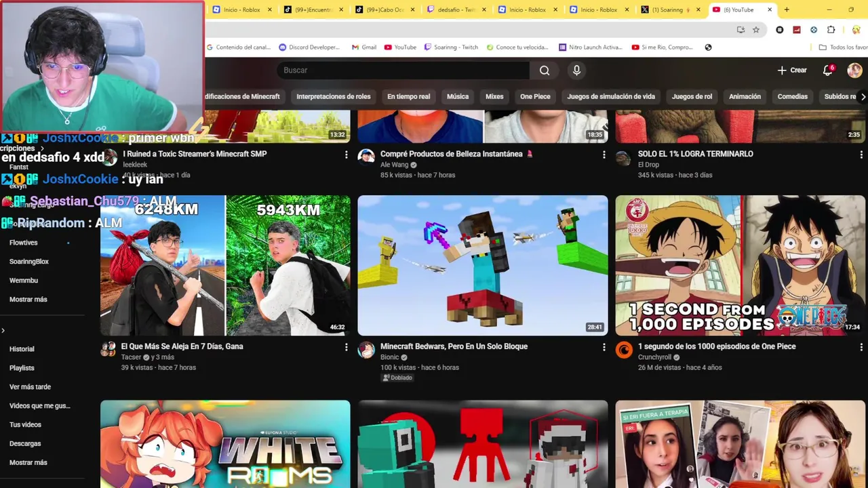The width and height of the screenshot is (868, 488).
Task: Open the Discord Developer bookmark
Action: [309, 47]
